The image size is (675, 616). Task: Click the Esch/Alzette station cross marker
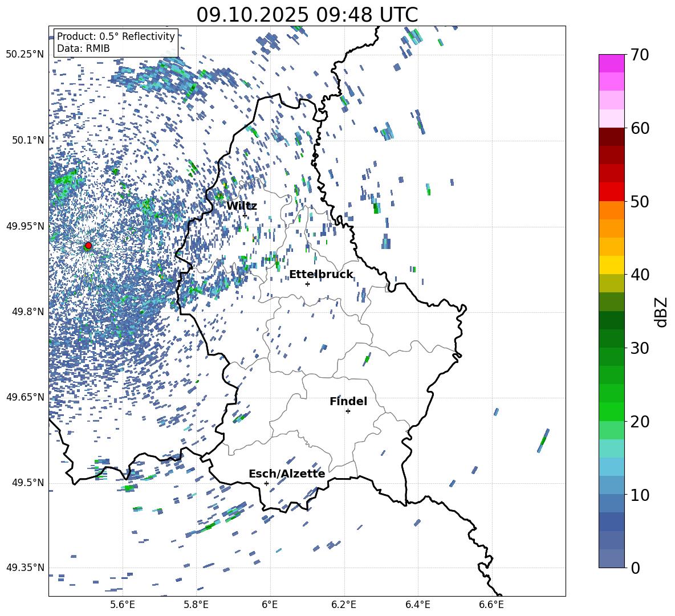[x=266, y=483]
